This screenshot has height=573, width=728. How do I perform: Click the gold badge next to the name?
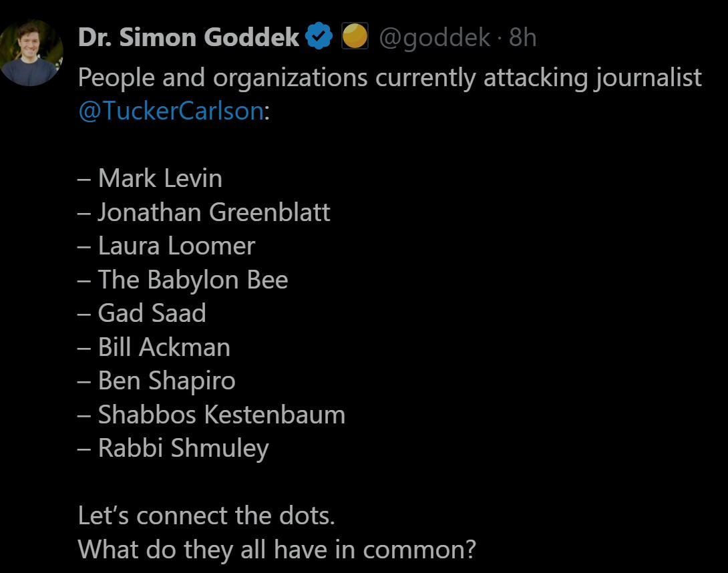355,37
